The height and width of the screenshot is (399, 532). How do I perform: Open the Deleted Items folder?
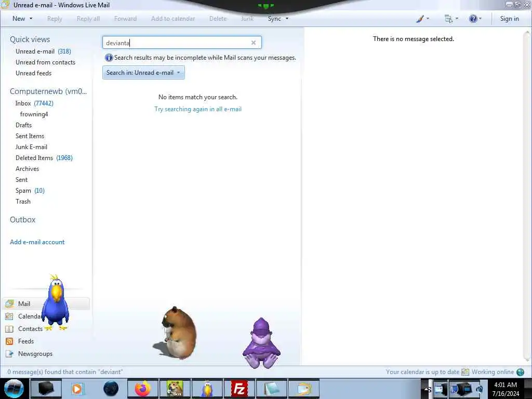(x=44, y=158)
